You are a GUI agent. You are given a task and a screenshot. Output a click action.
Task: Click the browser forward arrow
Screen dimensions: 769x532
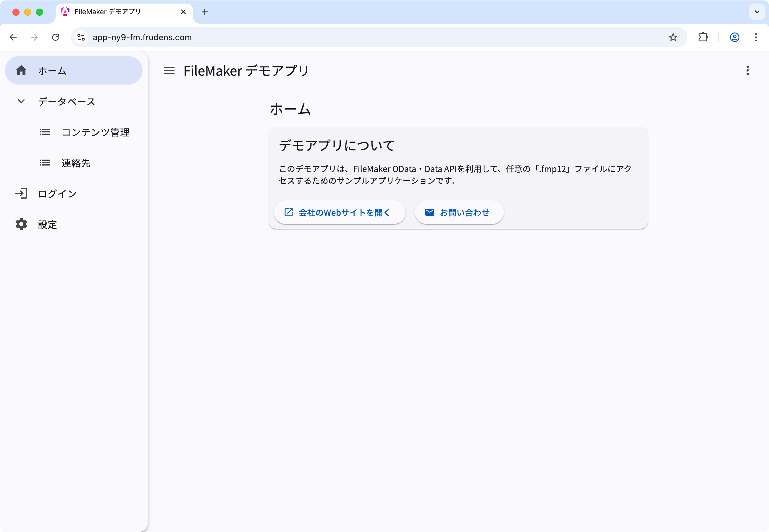(x=34, y=37)
